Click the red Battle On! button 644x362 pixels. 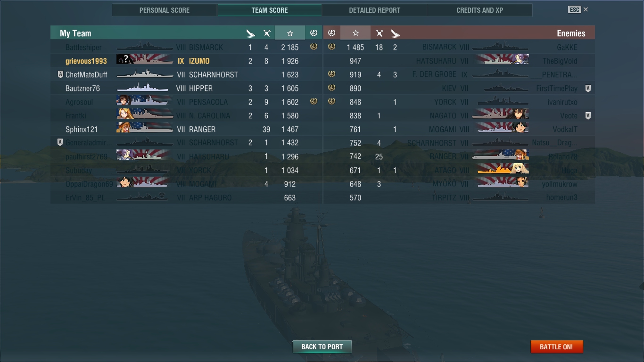pos(557,346)
